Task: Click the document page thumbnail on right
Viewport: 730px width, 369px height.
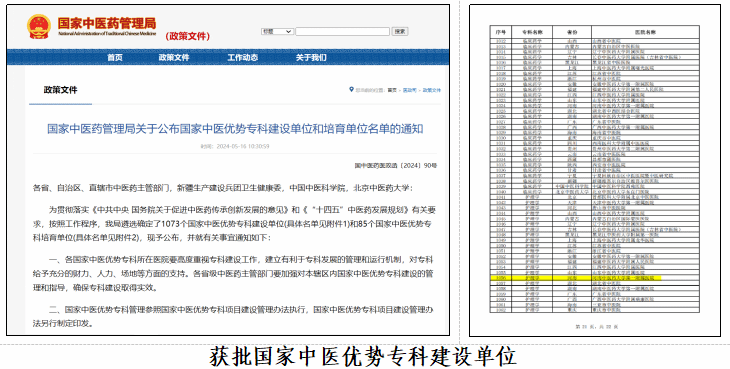Action: [595, 170]
